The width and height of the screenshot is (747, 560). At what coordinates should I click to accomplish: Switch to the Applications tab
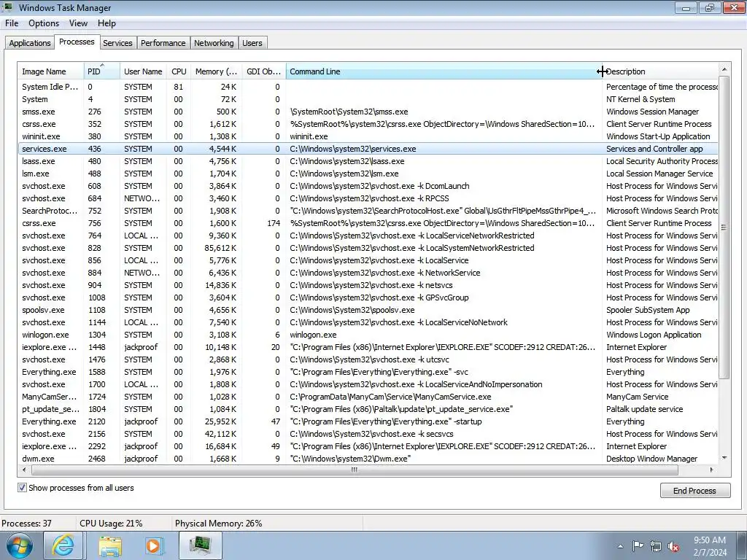tap(29, 43)
